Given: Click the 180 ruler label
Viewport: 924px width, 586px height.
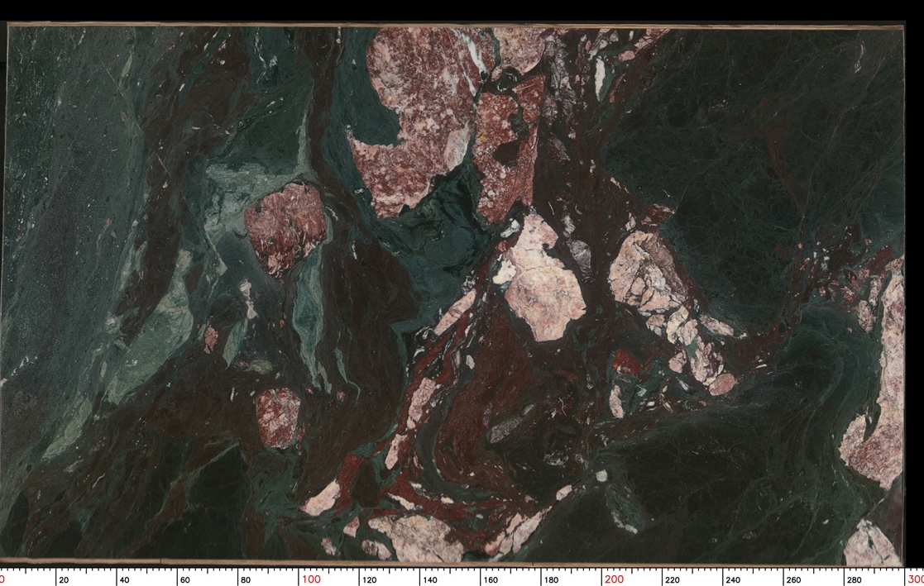Looking at the screenshot, I should tap(550, 579).
